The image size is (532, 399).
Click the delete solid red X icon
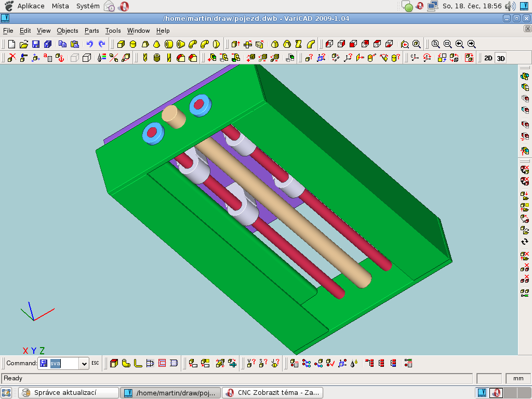[x=11, y=58]
